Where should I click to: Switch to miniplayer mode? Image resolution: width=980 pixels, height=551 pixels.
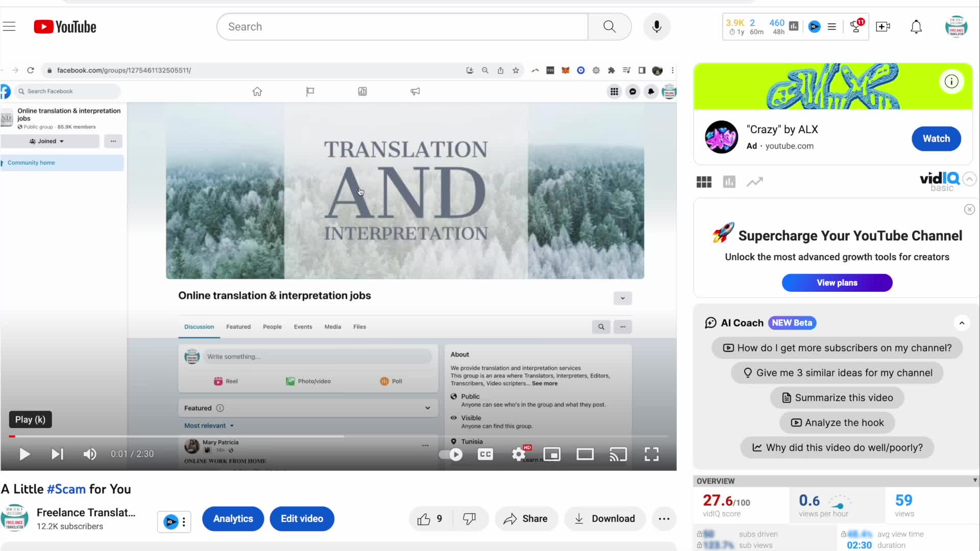coord(552,454)
